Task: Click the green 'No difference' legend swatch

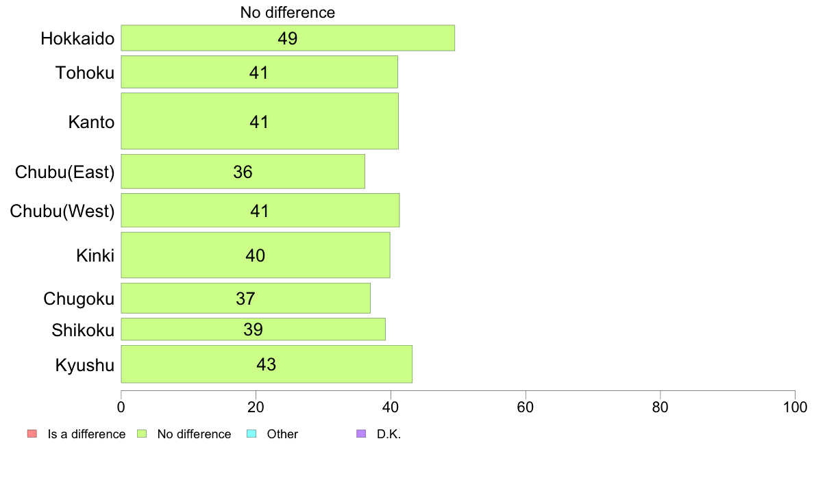Action: [x=142, y=433]
